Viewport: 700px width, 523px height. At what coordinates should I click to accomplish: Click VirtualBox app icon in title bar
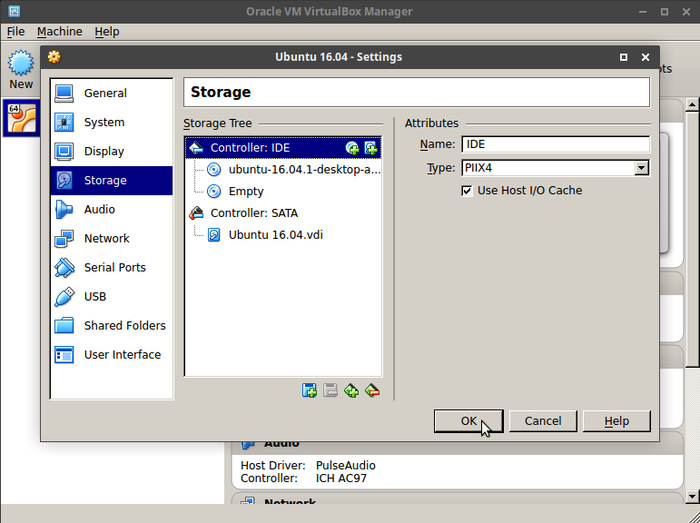[14, 11]
